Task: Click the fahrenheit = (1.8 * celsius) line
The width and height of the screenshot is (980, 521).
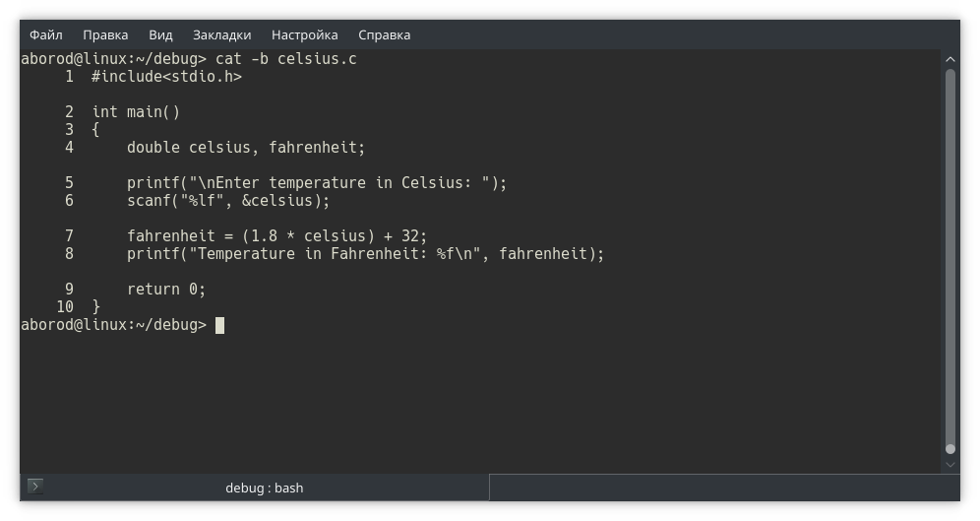Action: point(276,236)
